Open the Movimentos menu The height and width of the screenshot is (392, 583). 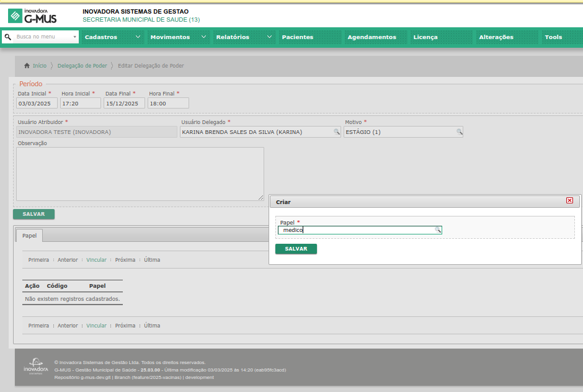tap(178, 37)
